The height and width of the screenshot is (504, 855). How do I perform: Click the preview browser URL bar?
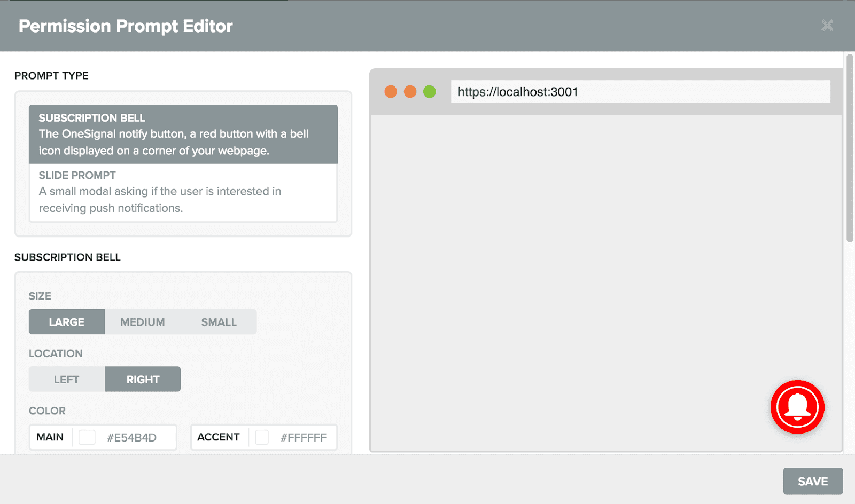(x=640, y=92)
